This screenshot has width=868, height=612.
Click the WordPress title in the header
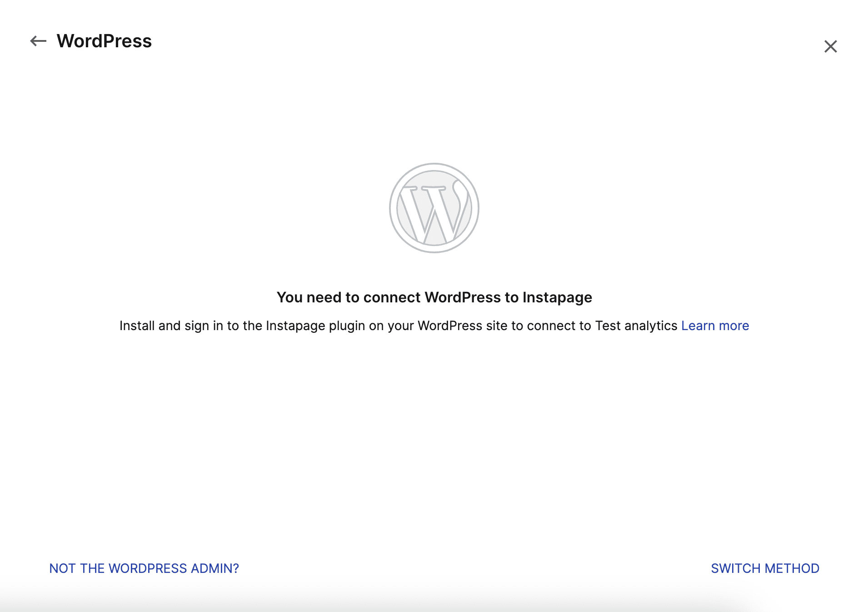104,41
